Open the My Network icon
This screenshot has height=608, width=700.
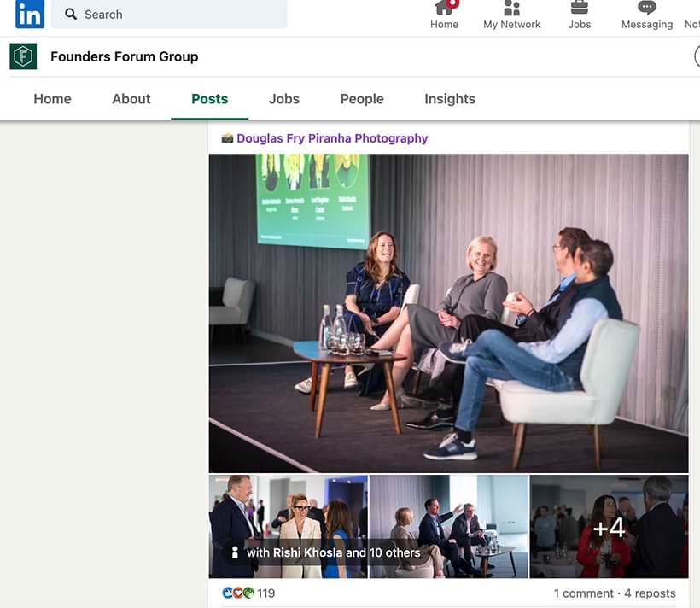click(511, 10)
